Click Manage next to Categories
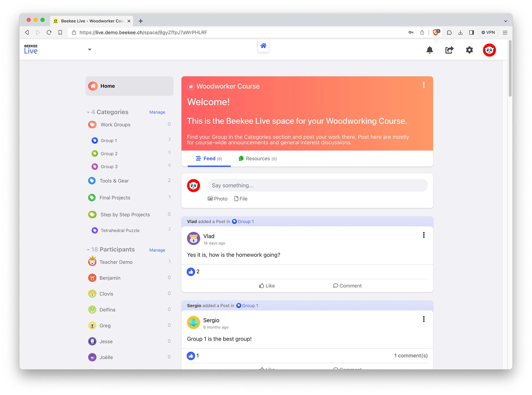This screenshot has width=532, height=395. click(157, 112)
